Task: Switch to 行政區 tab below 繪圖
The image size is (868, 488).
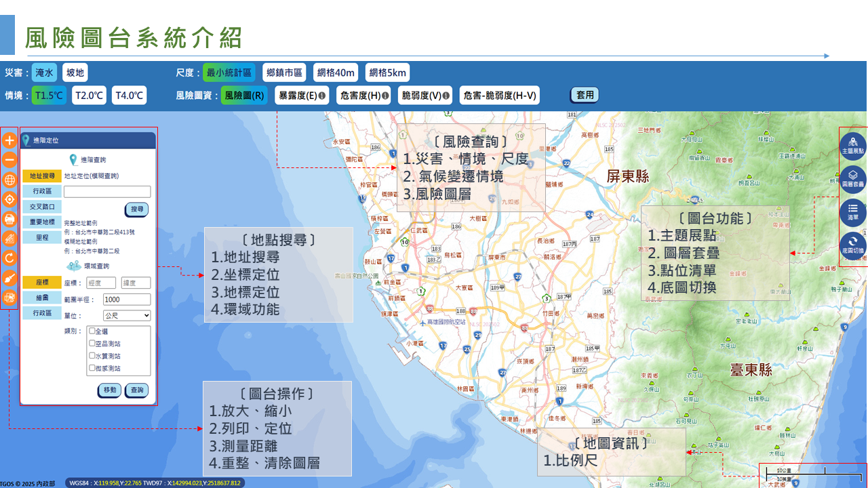Action: 42,313
